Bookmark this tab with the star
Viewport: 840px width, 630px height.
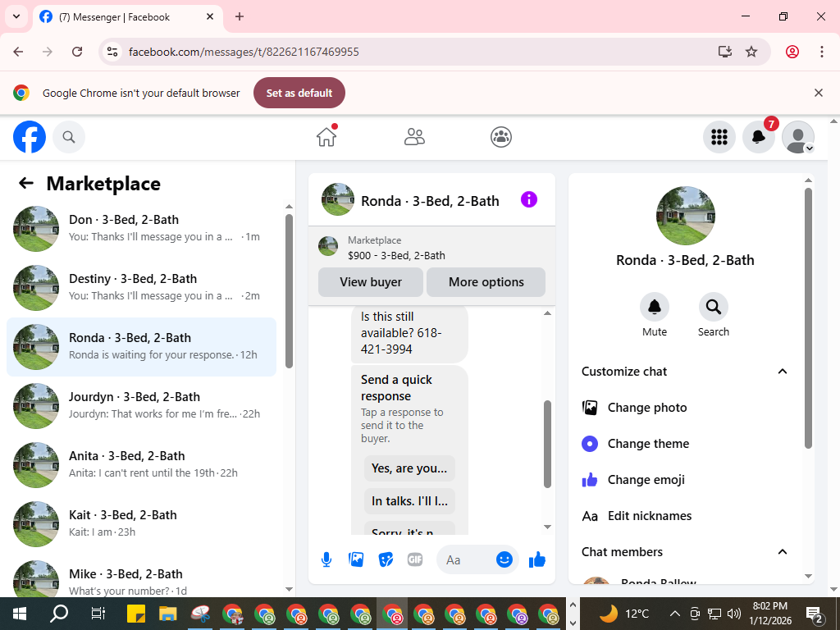click(x=751, y=52)
